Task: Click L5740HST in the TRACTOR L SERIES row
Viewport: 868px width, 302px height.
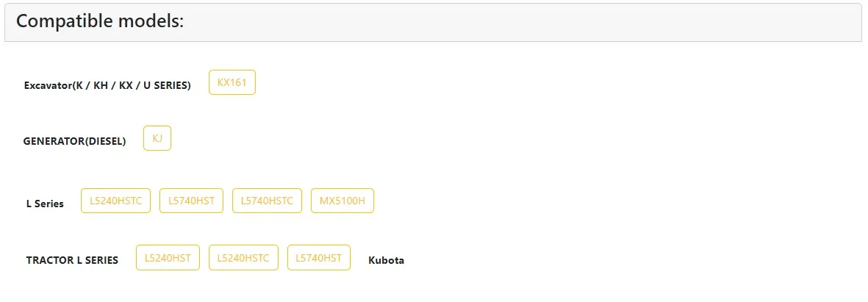Action: tap(319, 258)
